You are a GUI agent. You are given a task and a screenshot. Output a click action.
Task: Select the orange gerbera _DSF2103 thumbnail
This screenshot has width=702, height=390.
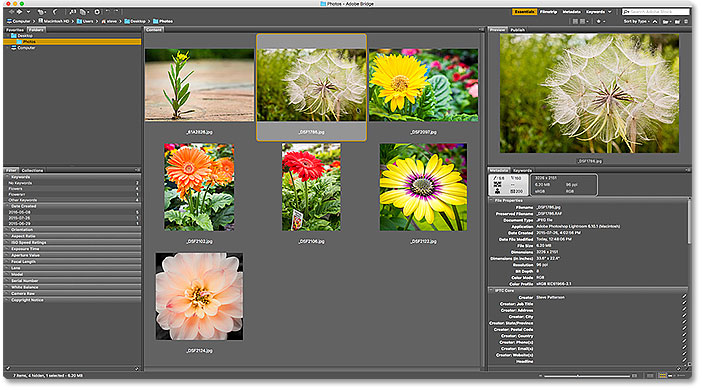point(199,187)
